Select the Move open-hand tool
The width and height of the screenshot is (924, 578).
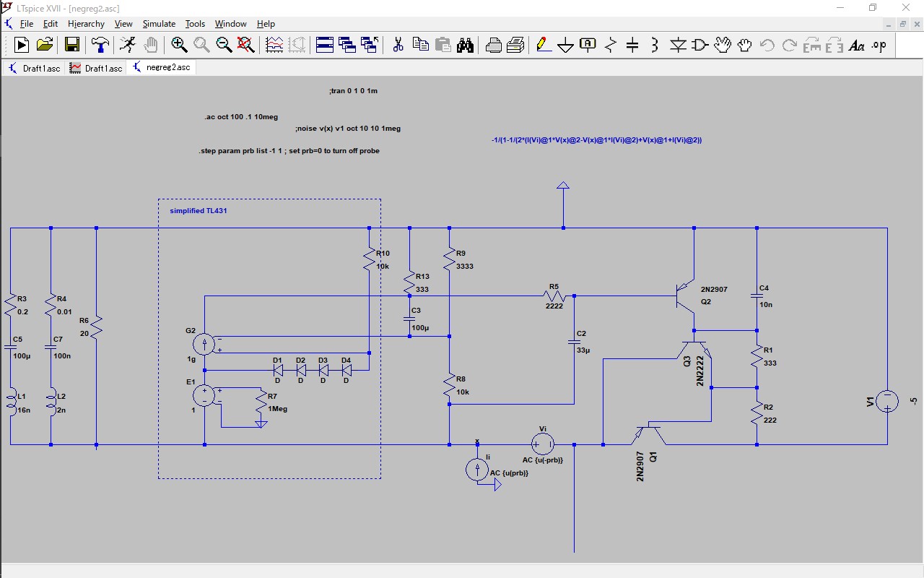click(x=723, y=45)
